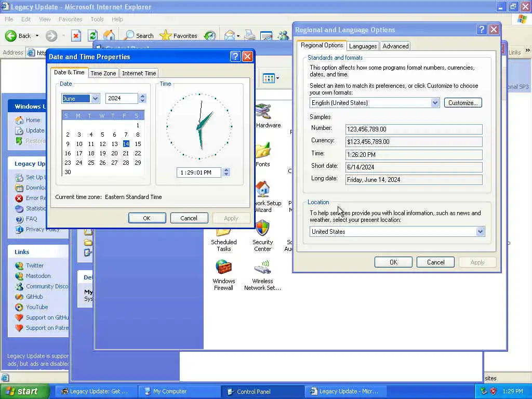The height and width of the screenshot is (399, 532).
Task: Click the taskbar clock showing 1:29 PM
Action: click(x=513, y=391)
